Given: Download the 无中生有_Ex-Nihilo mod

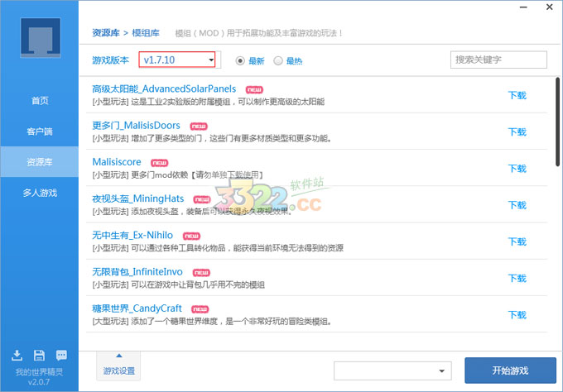Looking at the screenshot, I should [x=517, y=241].
